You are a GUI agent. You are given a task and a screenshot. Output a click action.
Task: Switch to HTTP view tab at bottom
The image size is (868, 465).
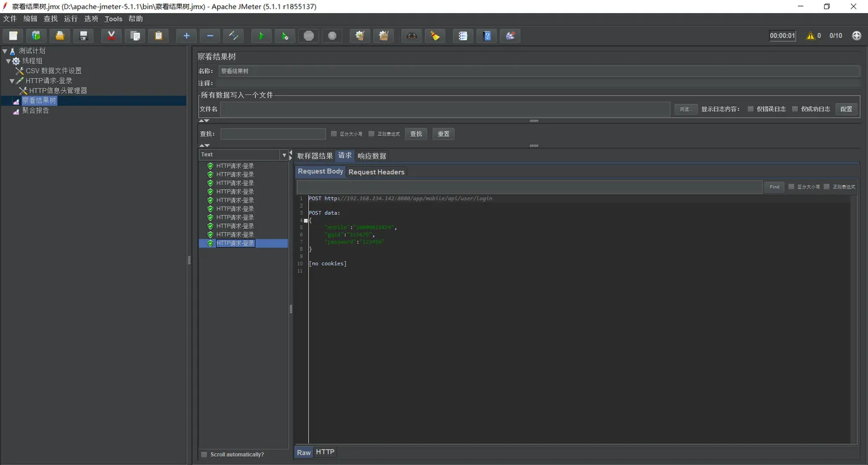tap(325, 452)
